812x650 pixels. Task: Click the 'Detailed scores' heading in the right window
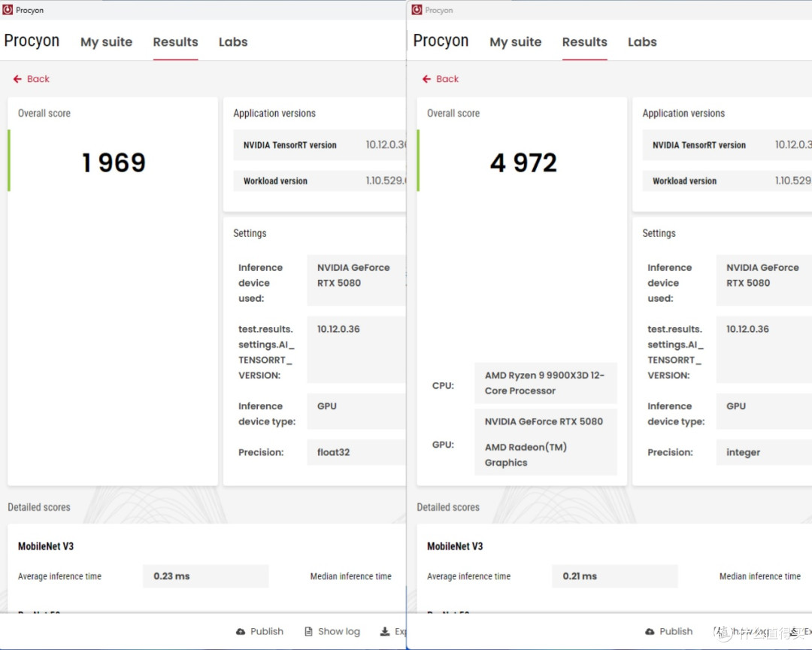[x=448, y=507]
